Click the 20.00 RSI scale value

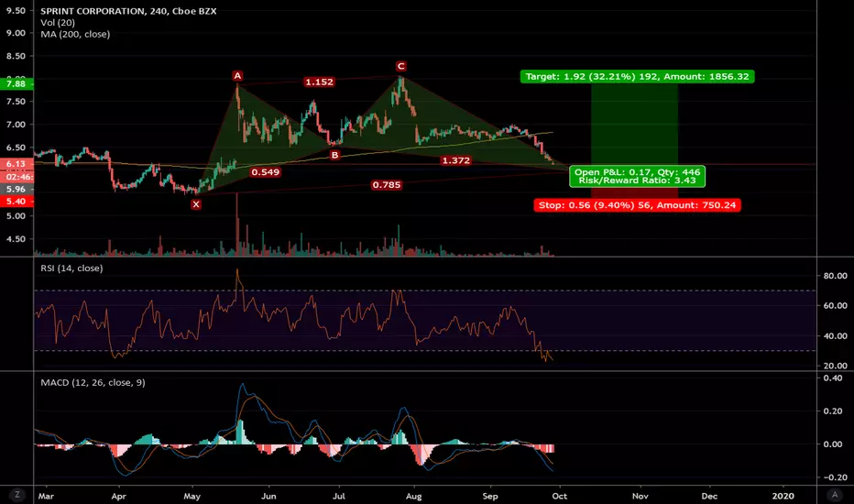835,366
